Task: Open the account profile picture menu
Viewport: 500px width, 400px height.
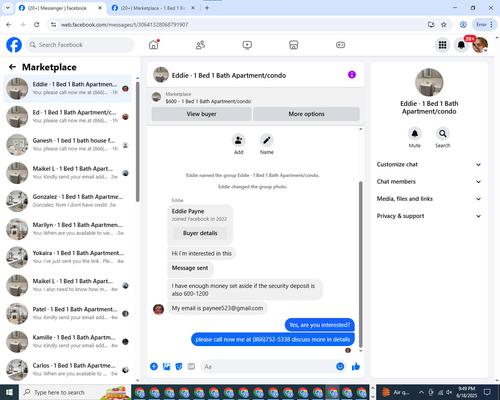Action: pyautogui.click(x=480, y=45)
